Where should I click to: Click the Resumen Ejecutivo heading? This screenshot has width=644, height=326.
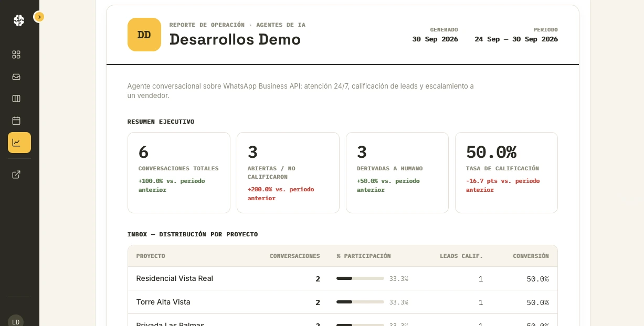point(161,122)
